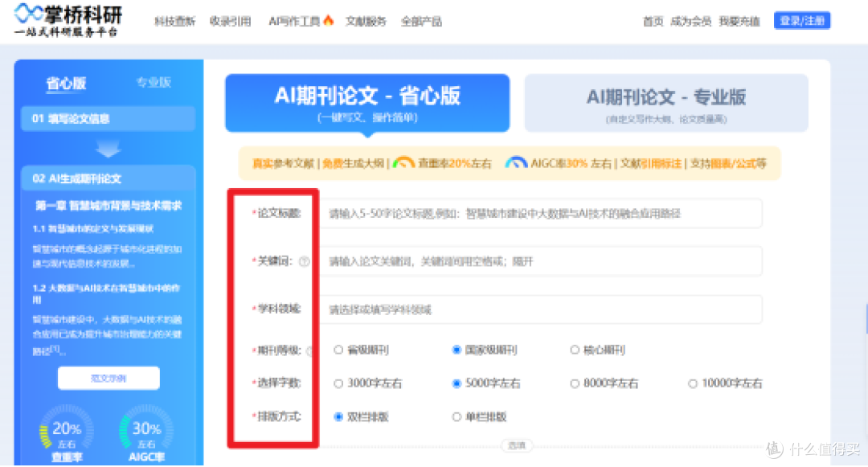Click the page scrollbar on the right edge

coord(866,318)
